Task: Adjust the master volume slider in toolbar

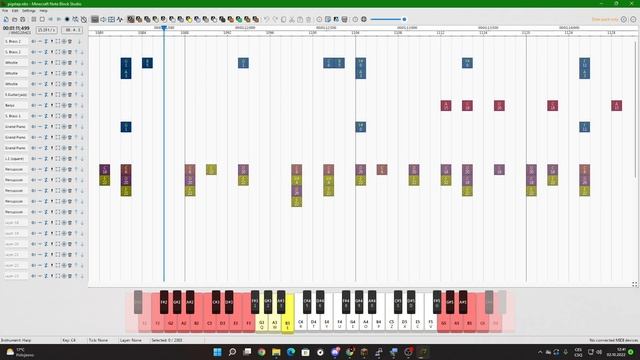Action: click(388, 19)
